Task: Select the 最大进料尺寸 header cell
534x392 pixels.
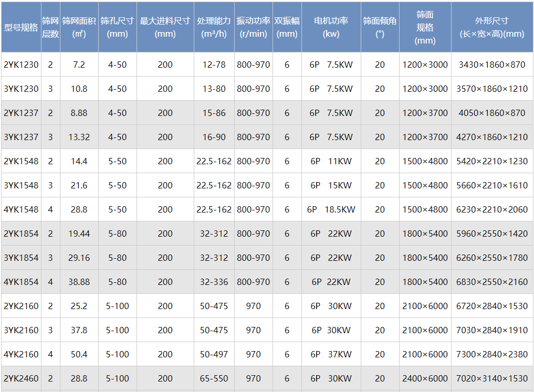Action: pos(165,27)
